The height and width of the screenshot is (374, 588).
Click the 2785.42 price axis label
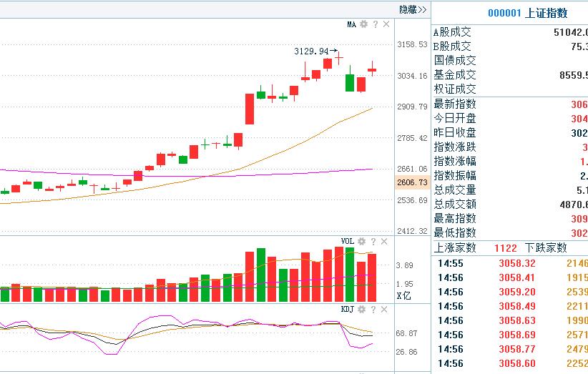click(413, 138)
